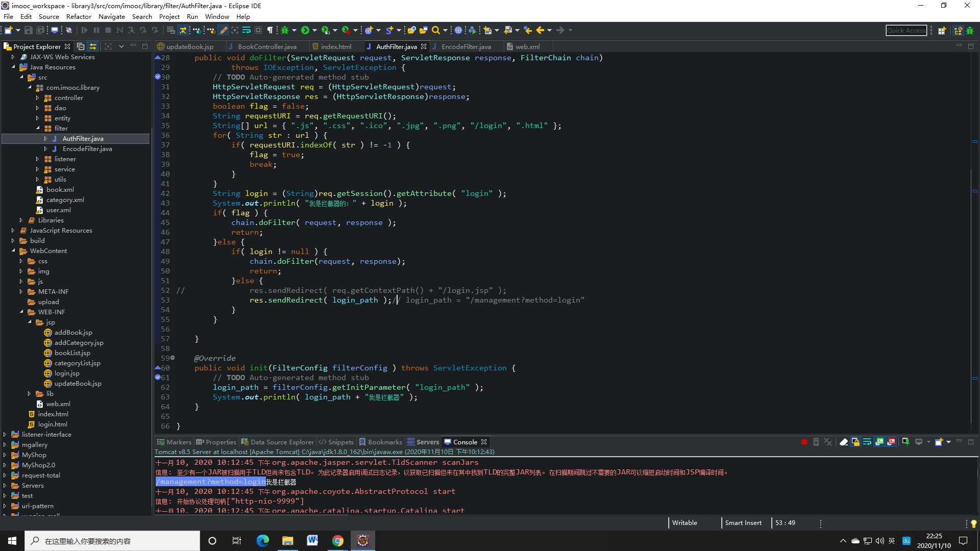Collapse the WebContent folder node
The image size is (980, 551).
click(x=13, y=251)
